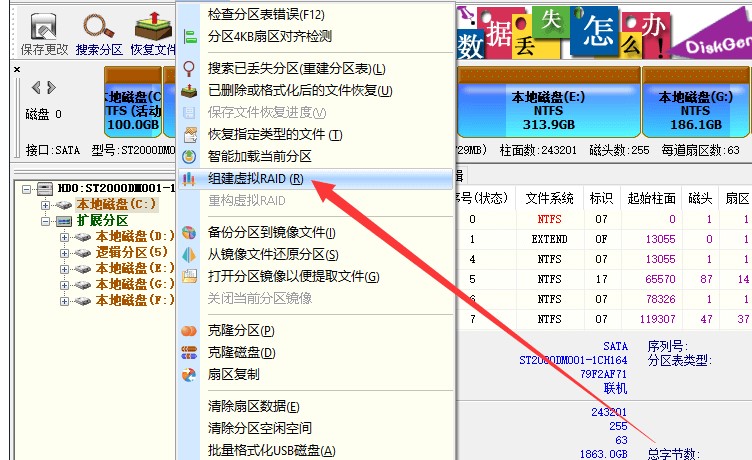The width and height of the screenshot is (752, 460).
Task: Click the icon beside 智能加载当前分区
Action: tap(189, 156)
